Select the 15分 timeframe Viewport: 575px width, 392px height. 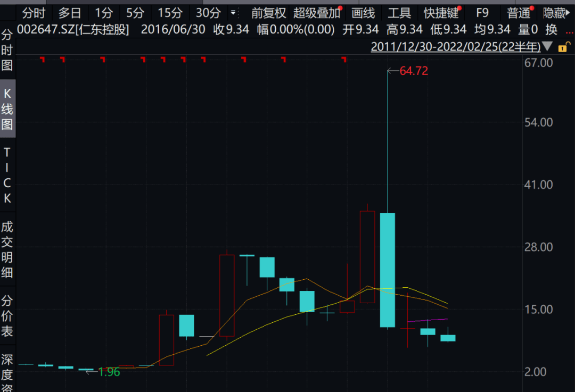click(x=170, y=13)
